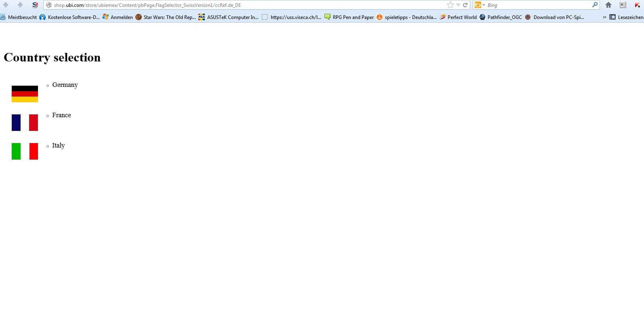Open the Kostenlose Software-D... bookmark
The height and width of the screenshot is (333, 644).
click(69, 17)
